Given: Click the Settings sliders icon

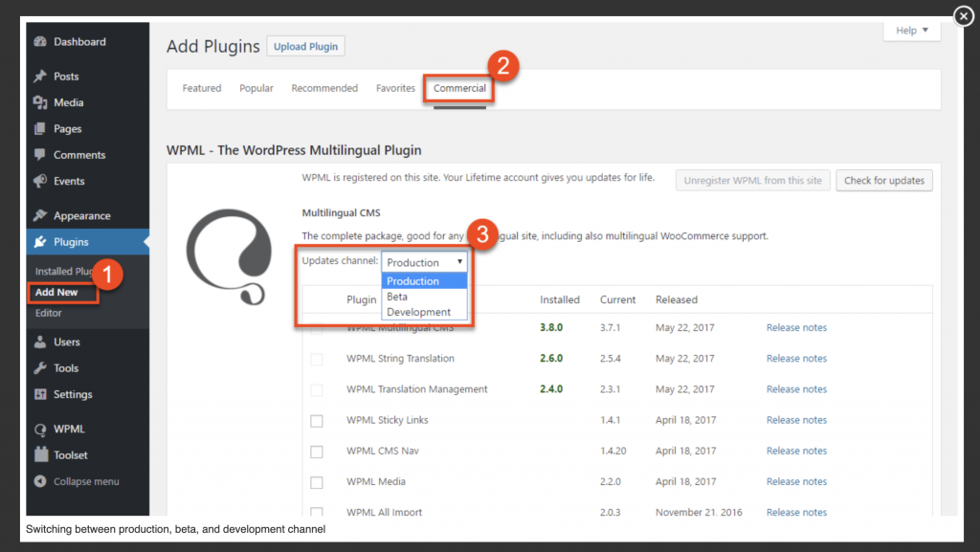Looking at the screenshot, I should pos(40,395).
